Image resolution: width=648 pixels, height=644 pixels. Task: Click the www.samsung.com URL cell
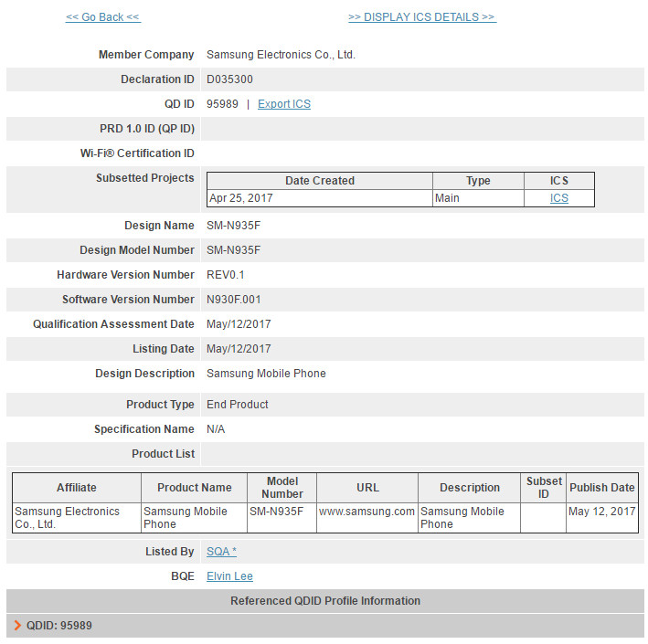click(367, 518)
